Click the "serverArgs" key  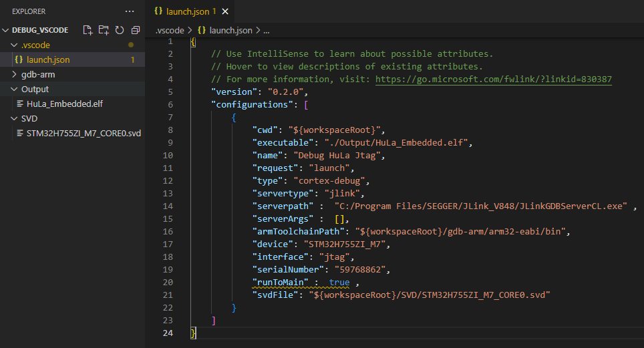point(283,218)
